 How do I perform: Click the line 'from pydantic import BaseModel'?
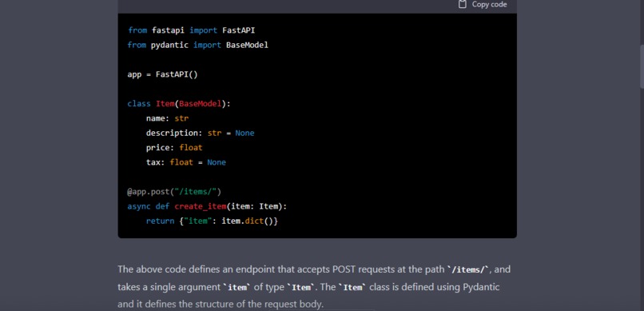pos(198,46)
